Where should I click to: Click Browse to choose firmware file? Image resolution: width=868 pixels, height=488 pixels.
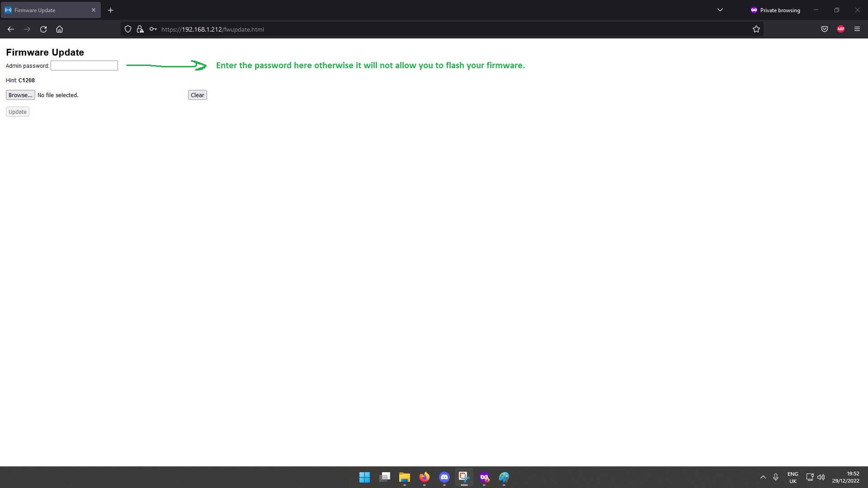(20, 95)
